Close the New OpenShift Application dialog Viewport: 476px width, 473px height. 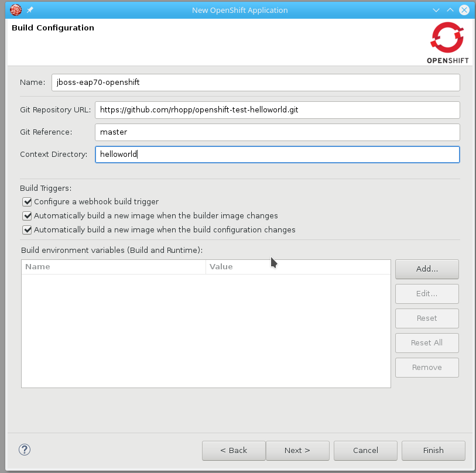pyautogui.click(x=464, y=10)
